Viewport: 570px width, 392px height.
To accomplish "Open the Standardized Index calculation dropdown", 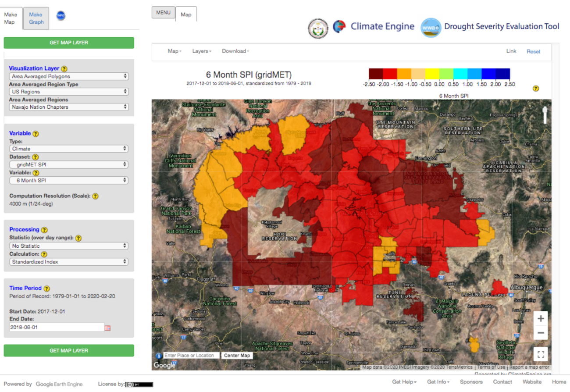I will (69, 262).
